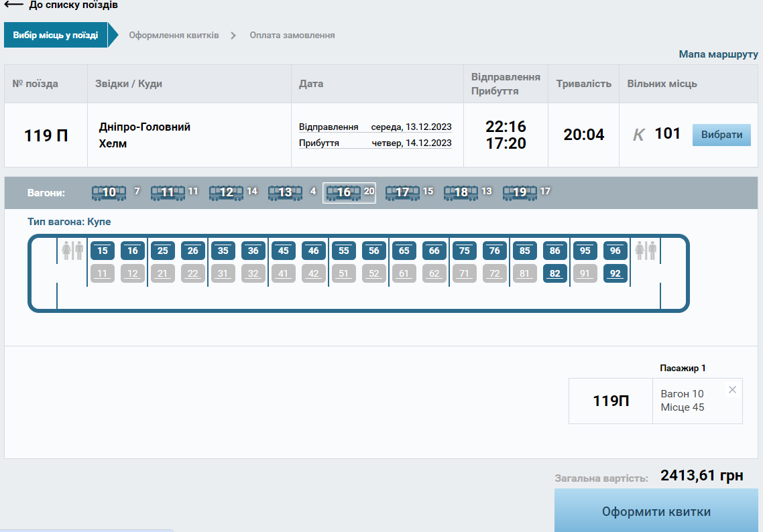Image resolution: width=763 pixels, height=532 pixels.
Task: Pick available seat 92
Action: tap(615, 273)
